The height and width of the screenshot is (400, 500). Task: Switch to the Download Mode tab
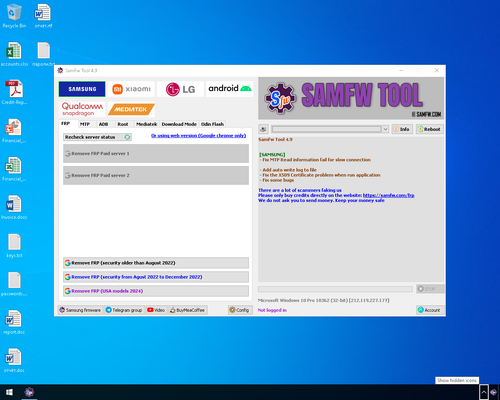coord(179,124)
